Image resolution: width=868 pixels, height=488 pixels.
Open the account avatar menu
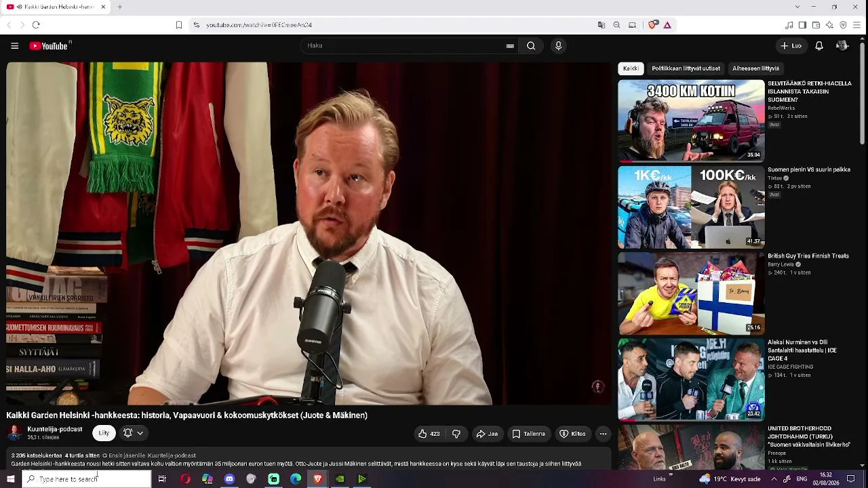click(842, 46)
